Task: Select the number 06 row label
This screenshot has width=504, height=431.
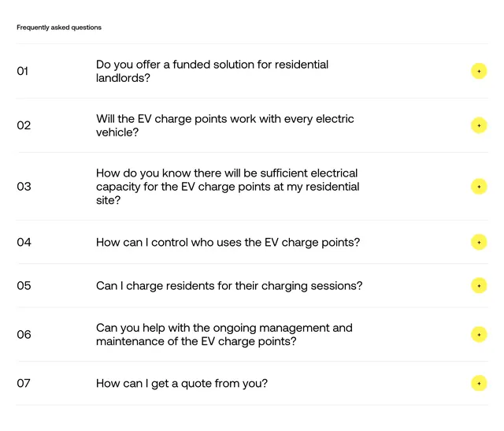Action: click(x=24, y=335)
